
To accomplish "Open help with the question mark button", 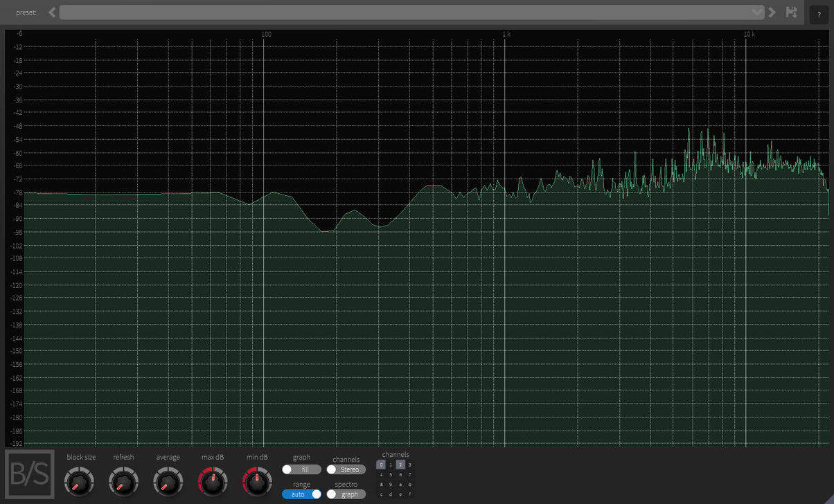I will 819,14.
